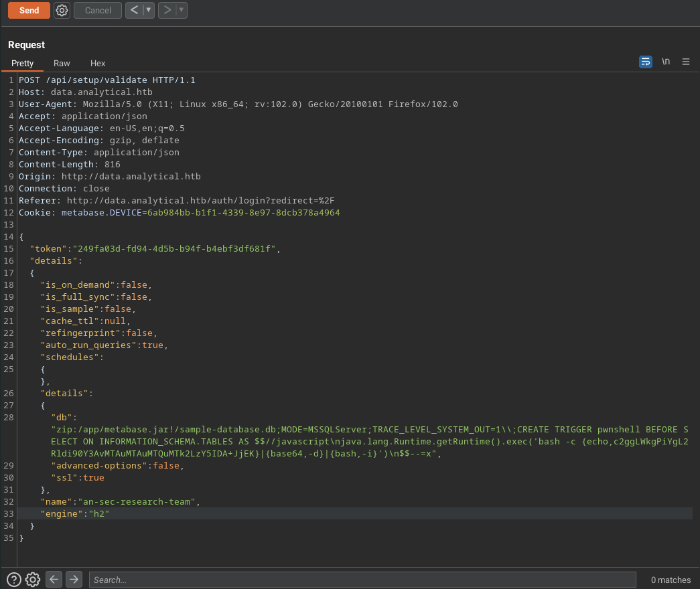700x589 pixels.
Task: Click the "is_on_demand" key
Action: point(78,284)
